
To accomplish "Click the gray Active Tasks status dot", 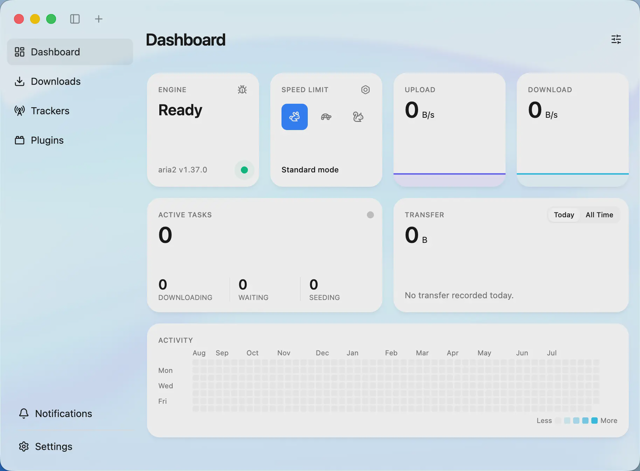I will pos(370,215).
